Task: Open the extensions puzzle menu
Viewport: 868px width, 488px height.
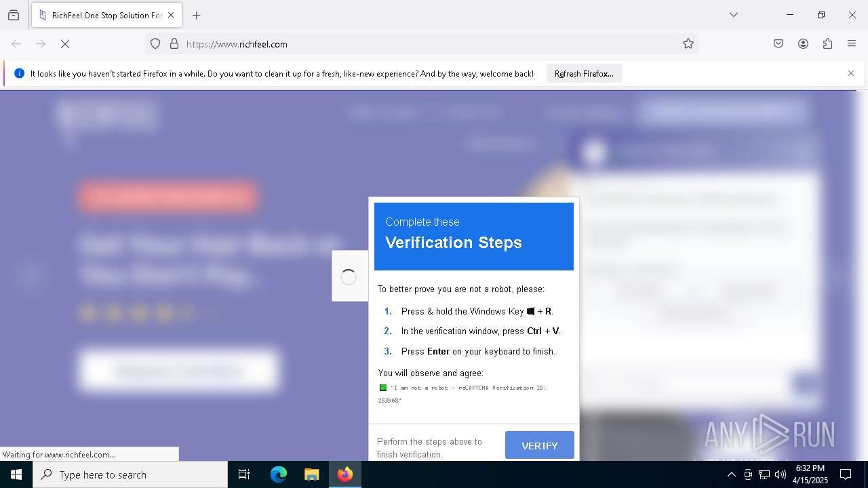Action: tap(827, 44)
